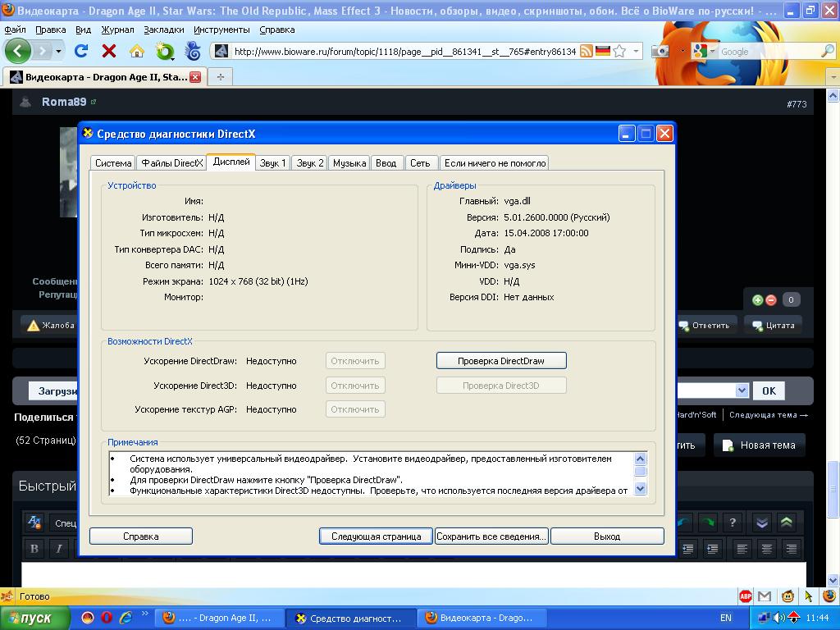Open the Ввод tab
Screen dimensions: 840x630
pyautogui.click(x=386, y=163)
